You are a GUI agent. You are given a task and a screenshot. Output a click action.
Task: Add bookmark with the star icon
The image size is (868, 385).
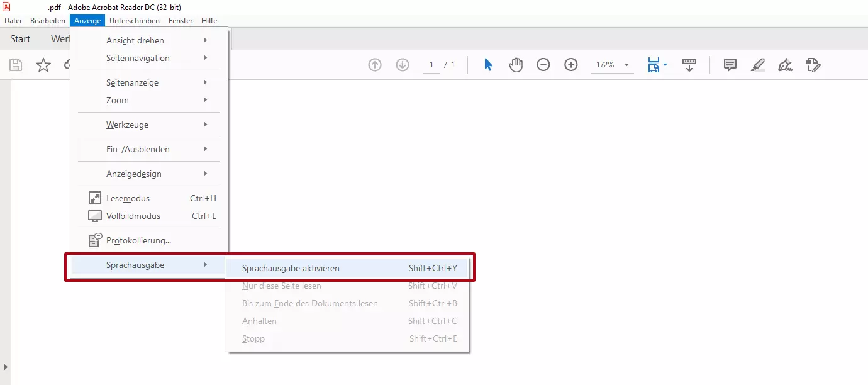(43, 65)
